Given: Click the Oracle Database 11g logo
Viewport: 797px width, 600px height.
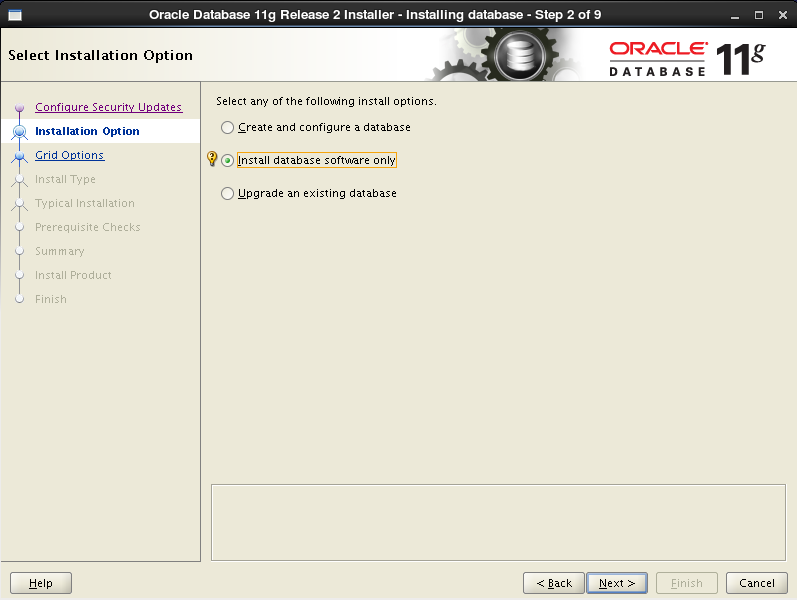Looking at the screenshot, I should click(x=687, y=59).
